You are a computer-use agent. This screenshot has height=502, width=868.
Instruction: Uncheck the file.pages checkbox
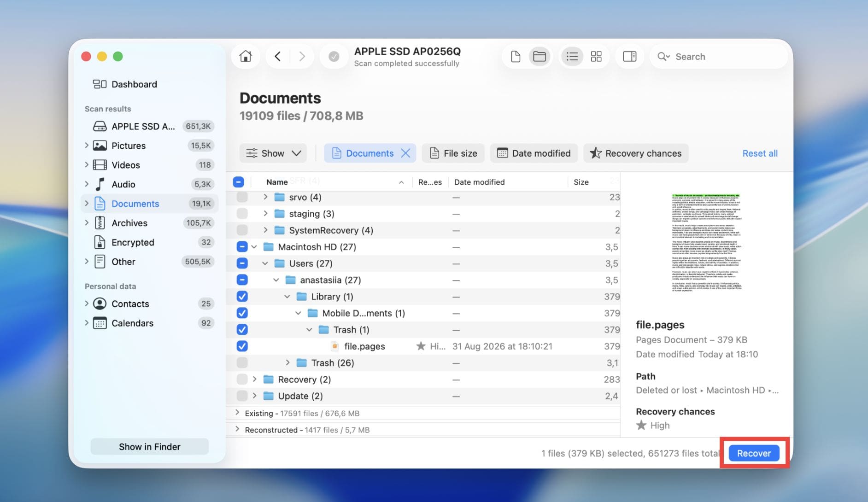[x=242, y=346]
